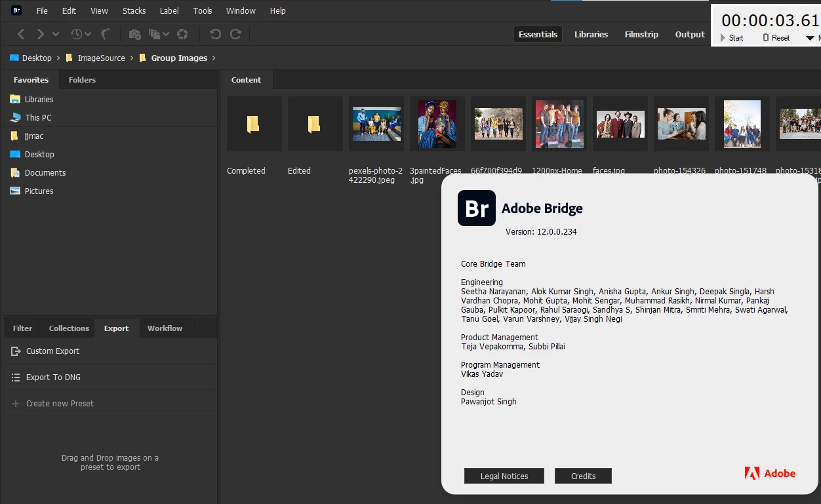Click the boomerang return icon
821x504 pixels.
pyautogui.click(x=105, y=34)
